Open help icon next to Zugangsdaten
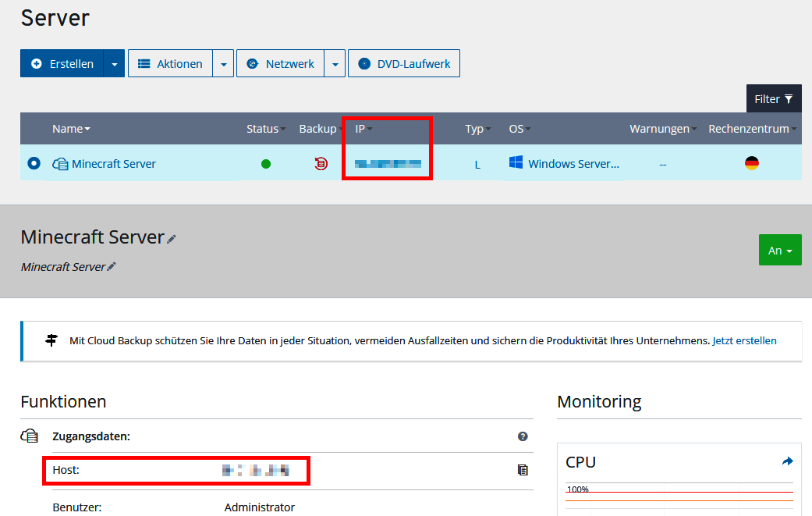This screenshot has width=812, height=516. pyautogui.click(x=523, y=436)
